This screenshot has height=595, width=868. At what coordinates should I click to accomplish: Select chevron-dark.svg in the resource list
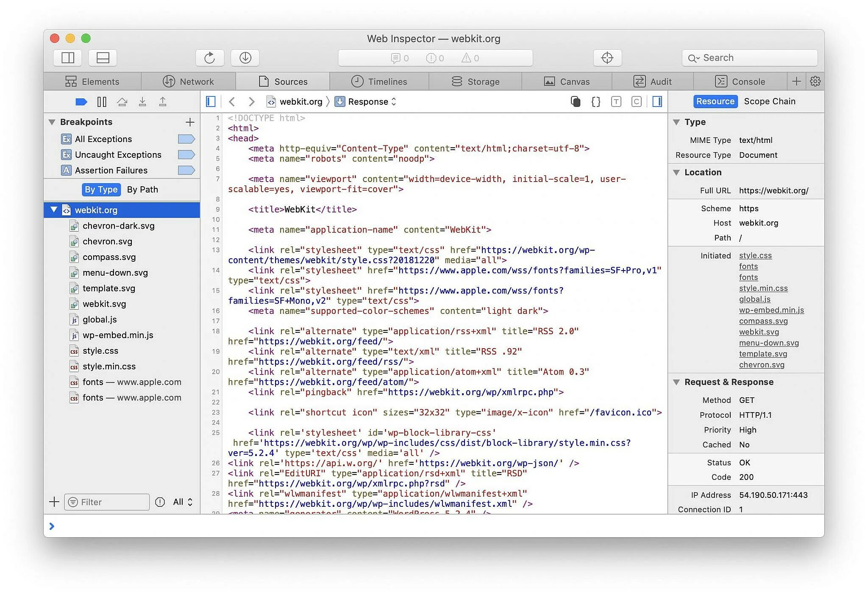pos(122,226)
